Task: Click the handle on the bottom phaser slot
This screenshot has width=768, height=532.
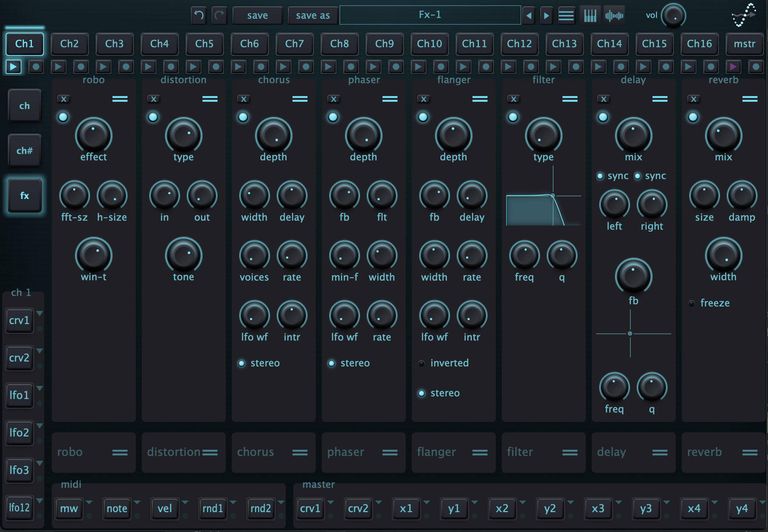Action: (x=390, y=453)
